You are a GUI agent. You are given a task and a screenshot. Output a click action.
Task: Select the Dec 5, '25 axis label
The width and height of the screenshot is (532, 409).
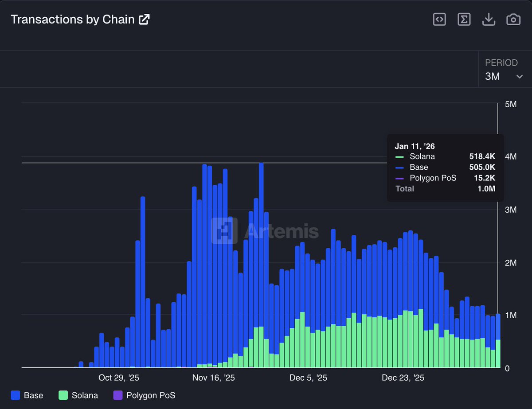[308, 378]
